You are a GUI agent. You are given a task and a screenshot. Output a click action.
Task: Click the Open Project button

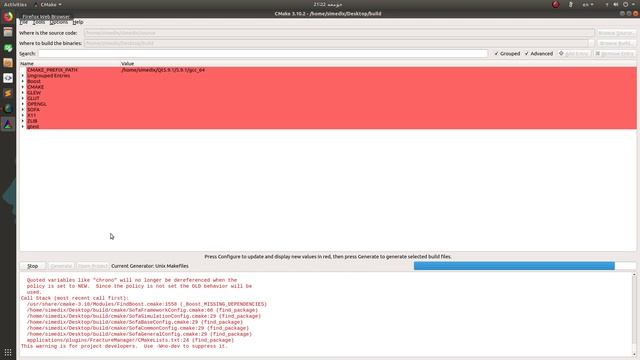pyautogui.click(x=92, y=266)
